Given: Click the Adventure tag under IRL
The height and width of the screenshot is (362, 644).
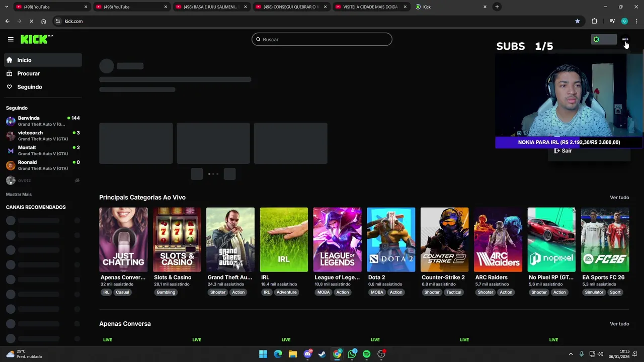Looking at the screenshot, I should click(x=286, y=292).
